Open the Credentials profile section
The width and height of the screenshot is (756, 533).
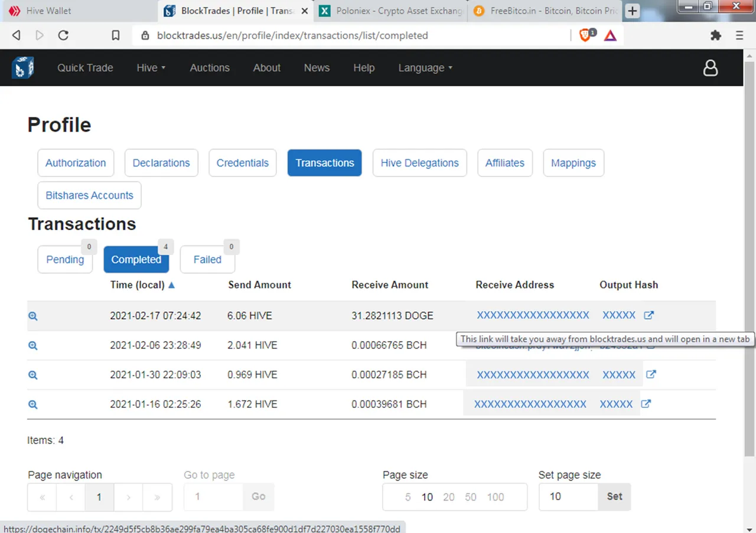243,163
